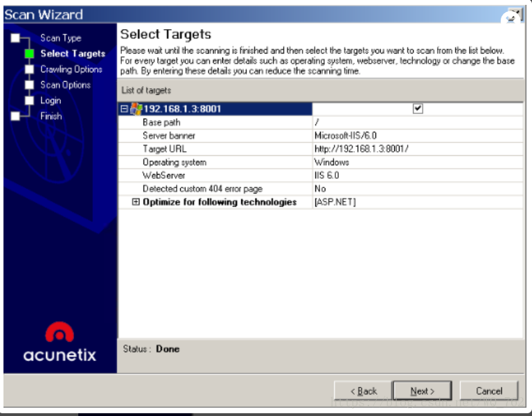Image resolution: width=532 pixels, height=416 pixels.
Task: Click the Back button
Action: coord(363,391)
